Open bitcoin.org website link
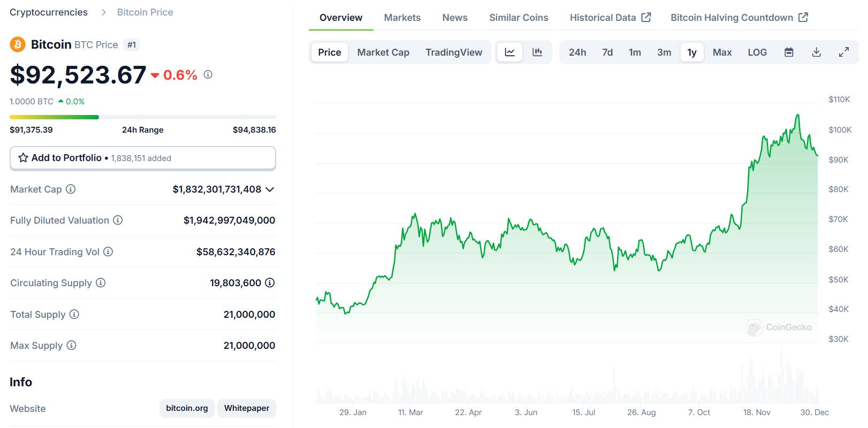 [x=187, y=408]
